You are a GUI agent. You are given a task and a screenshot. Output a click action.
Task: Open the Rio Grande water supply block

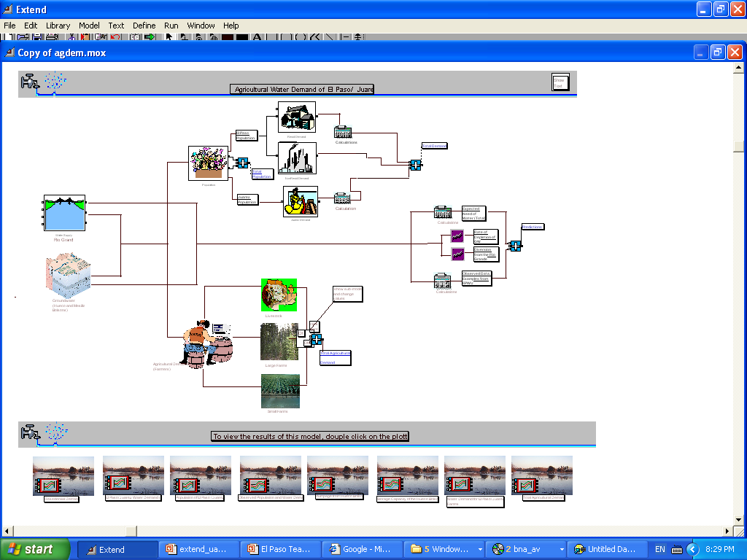pos(64,213)
